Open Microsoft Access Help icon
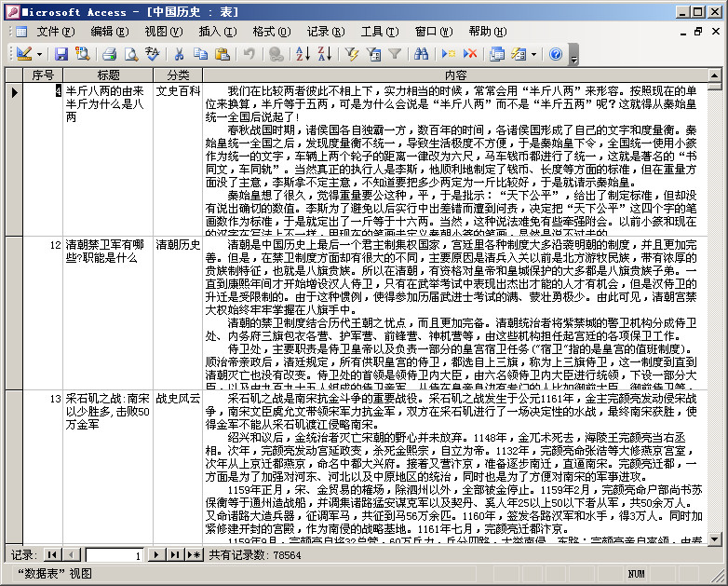 pyautogui.click(x=555, y=54)
